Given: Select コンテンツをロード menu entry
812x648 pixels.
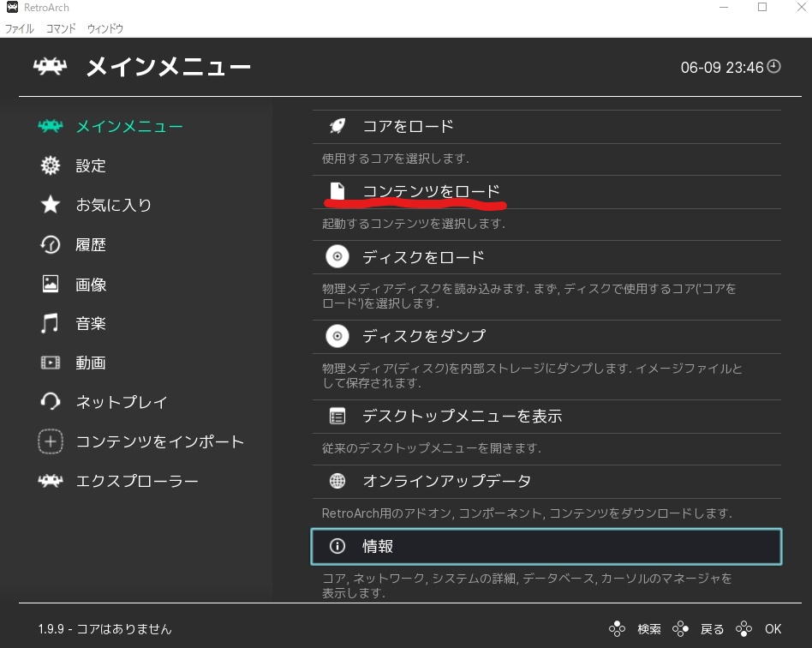Looking at the screenshot, I should 546,192.
